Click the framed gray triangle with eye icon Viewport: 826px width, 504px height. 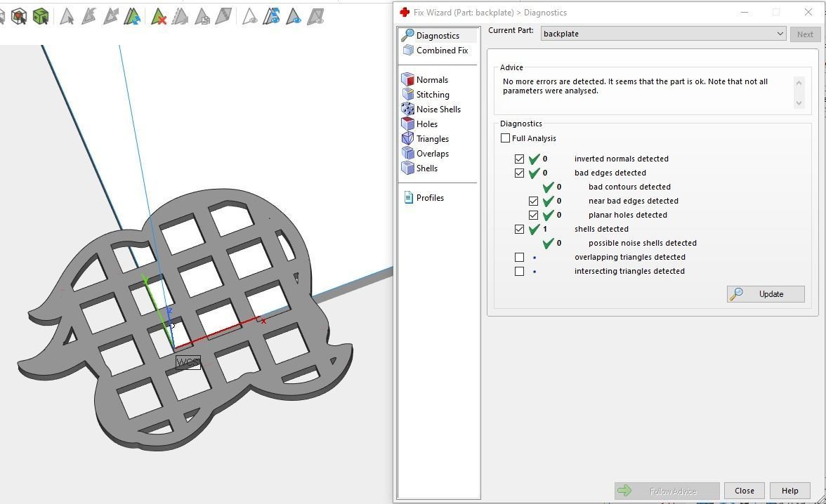pyautogui.click(x=315, y=16)
